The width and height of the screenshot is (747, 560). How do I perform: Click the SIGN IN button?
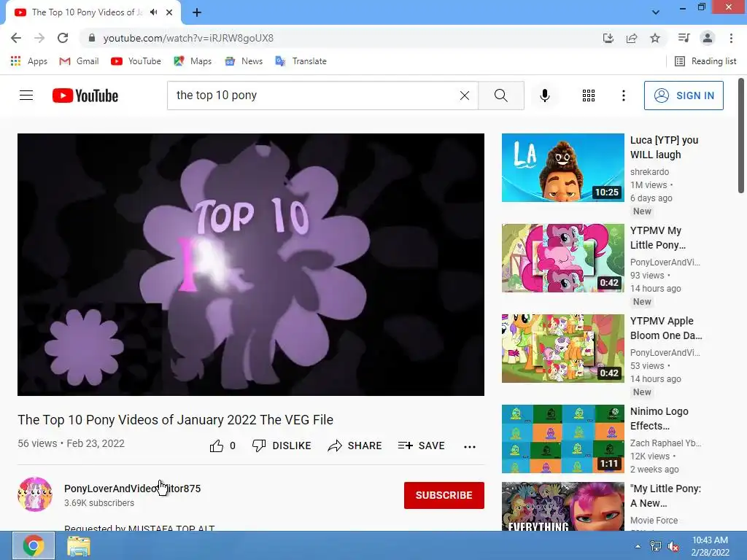point(684,96)
